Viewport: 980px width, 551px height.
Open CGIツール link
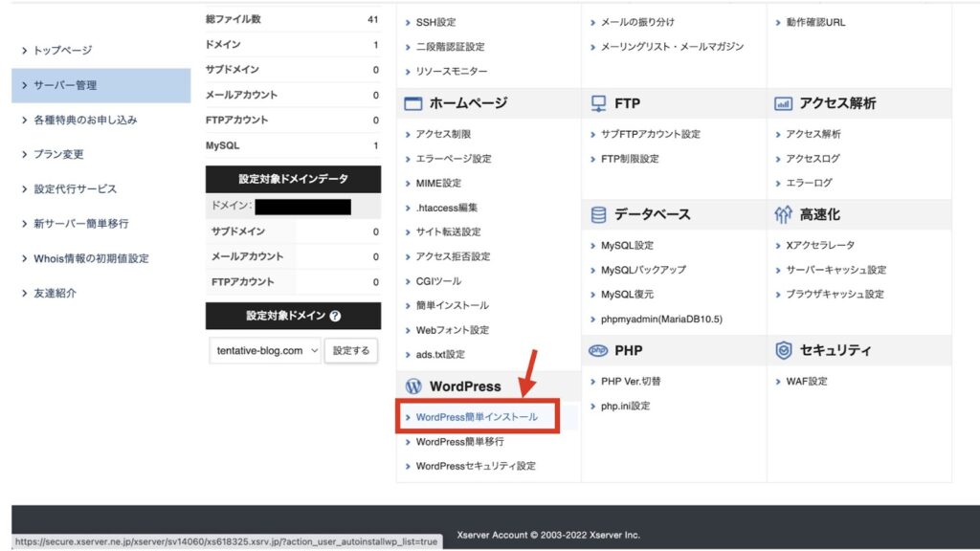click(x=438, y=281)
